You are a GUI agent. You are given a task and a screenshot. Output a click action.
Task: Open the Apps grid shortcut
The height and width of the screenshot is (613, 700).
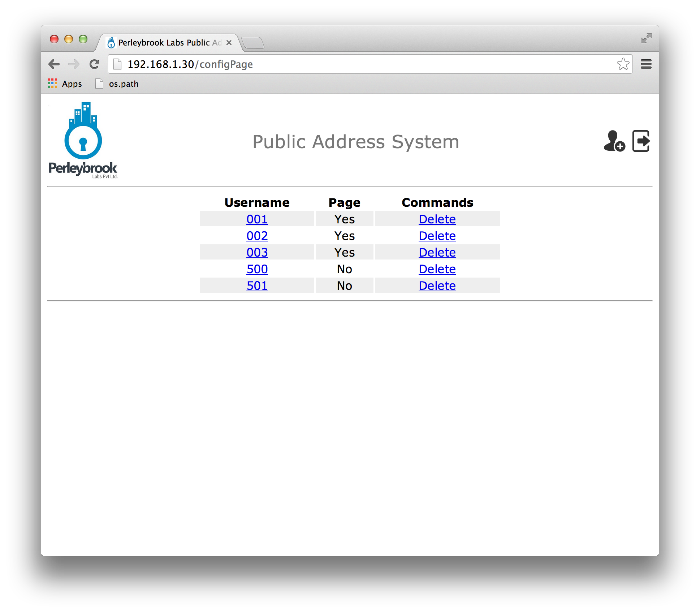coord(65,84)
